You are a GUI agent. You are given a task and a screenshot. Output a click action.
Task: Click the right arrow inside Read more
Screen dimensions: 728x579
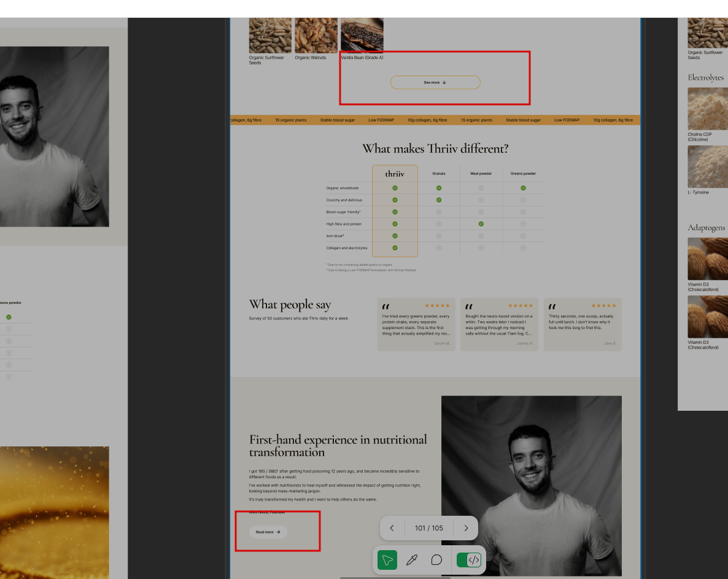click(x=278, y=532)
